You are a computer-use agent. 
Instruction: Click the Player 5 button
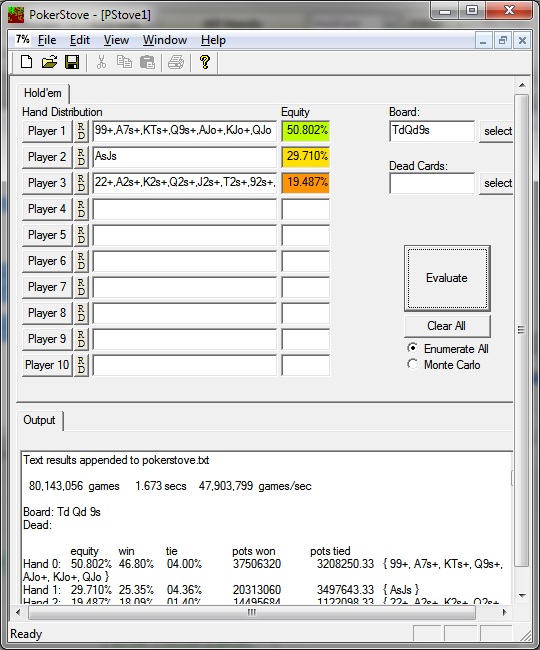47,235
